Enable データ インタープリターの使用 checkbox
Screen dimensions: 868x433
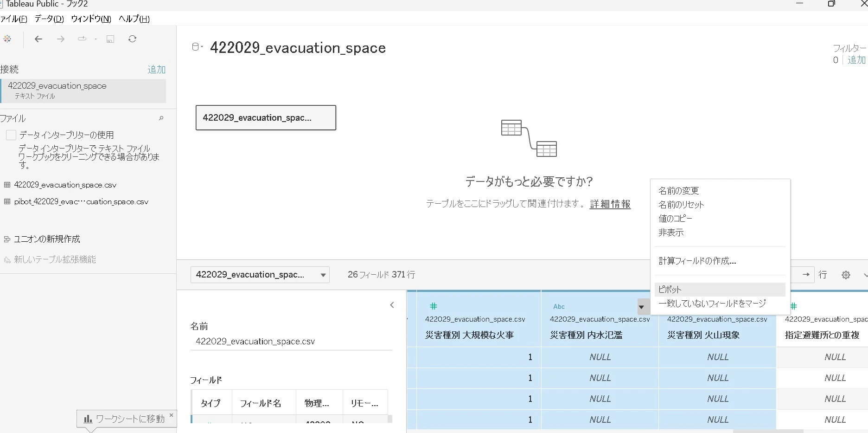(11, 135)
